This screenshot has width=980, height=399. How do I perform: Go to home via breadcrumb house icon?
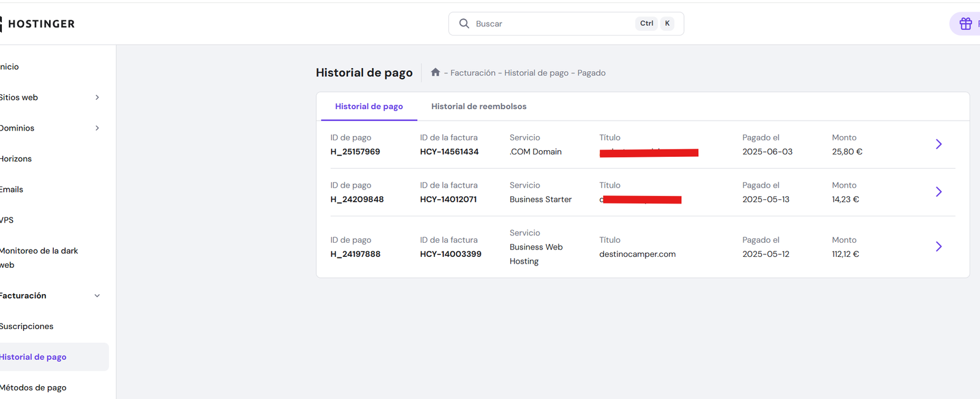[x=435, y=72]
